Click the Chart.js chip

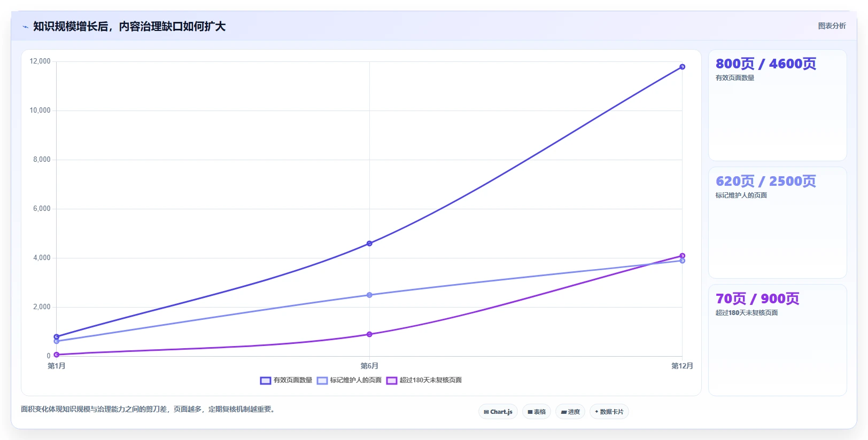[498, 412]
